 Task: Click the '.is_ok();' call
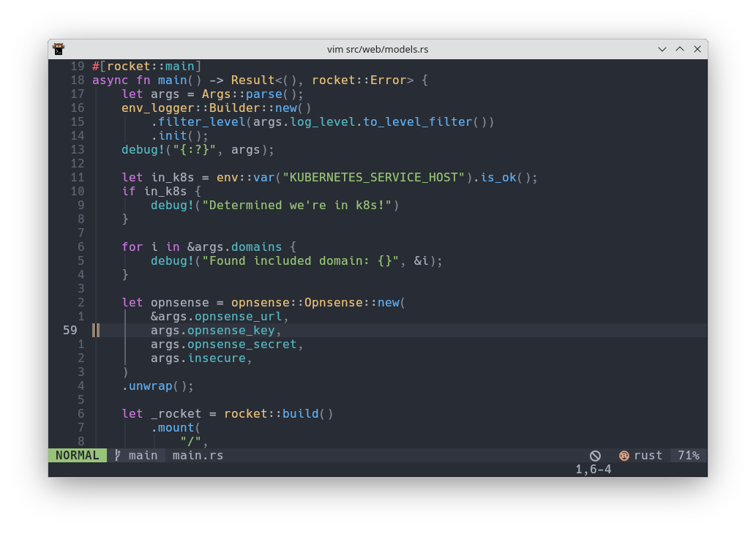coord(505,177)
